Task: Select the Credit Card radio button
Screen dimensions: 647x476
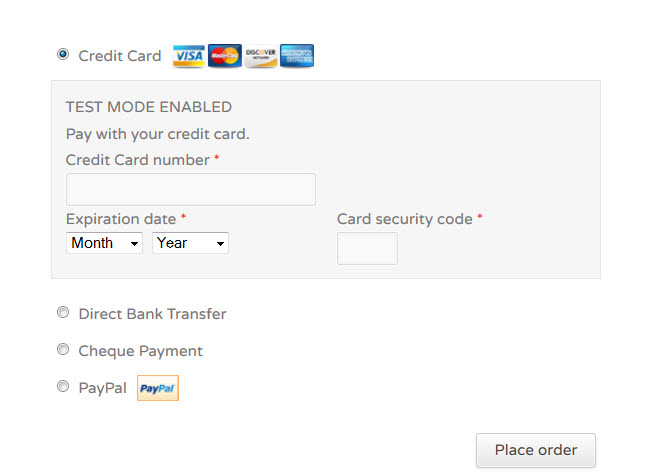Action: pos(63,54)
